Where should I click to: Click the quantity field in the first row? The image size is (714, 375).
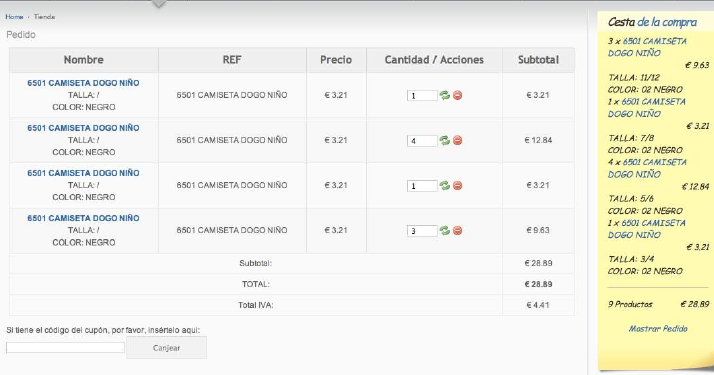point(422,96)
